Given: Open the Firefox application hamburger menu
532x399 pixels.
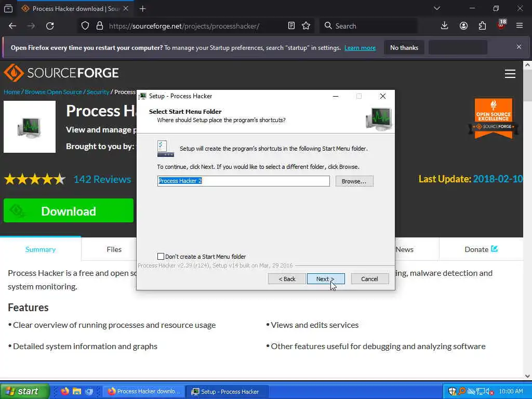Looking at the screenshot, I should pyautogui.click(x=520, y=26).
